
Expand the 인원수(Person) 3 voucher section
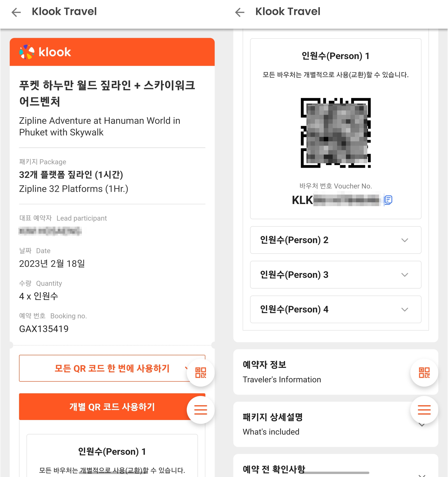(x=405, y=275)
